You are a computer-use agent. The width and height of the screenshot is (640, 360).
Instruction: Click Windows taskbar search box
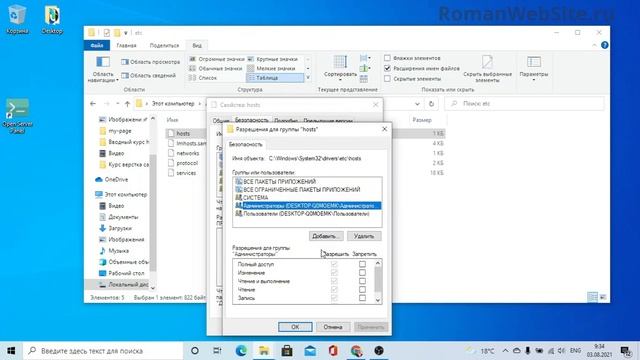(x=103, y=351)
